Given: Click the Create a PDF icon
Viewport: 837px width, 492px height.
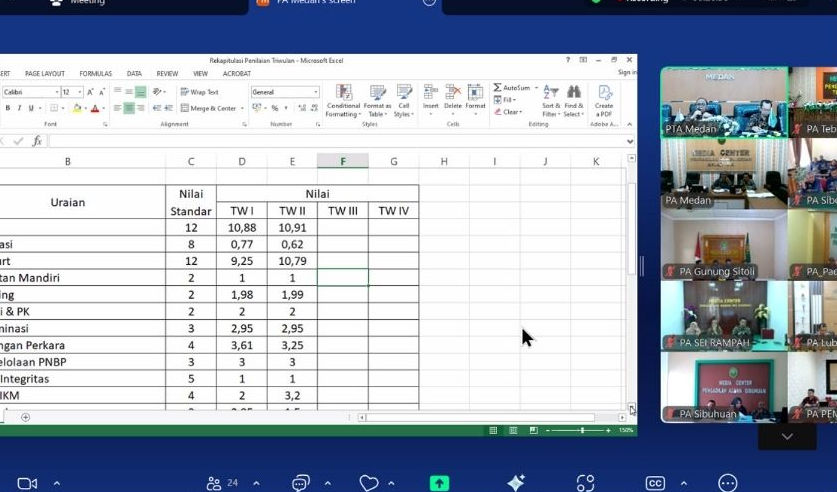Looking at the screenshot, I should (604, 93).
